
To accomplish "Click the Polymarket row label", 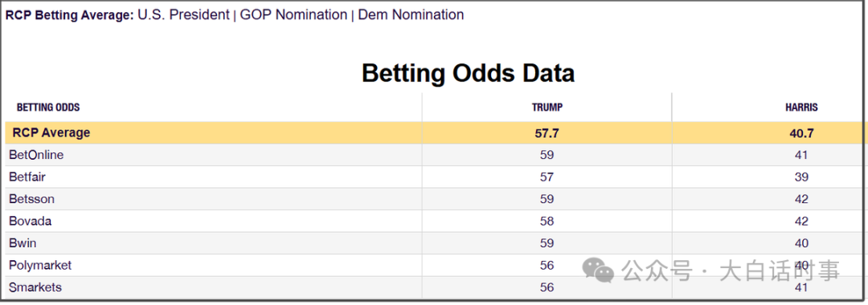I will (40, 265).
